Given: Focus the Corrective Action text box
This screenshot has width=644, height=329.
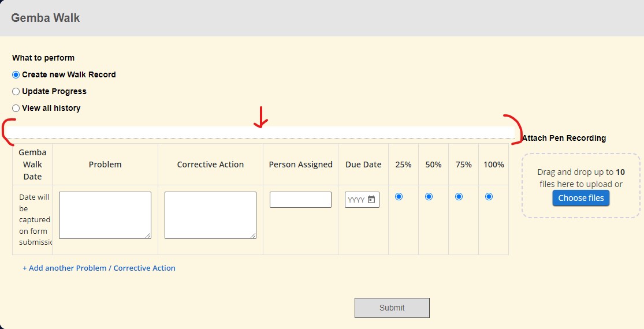Looking at the screenshot, I should click(210, 215).
